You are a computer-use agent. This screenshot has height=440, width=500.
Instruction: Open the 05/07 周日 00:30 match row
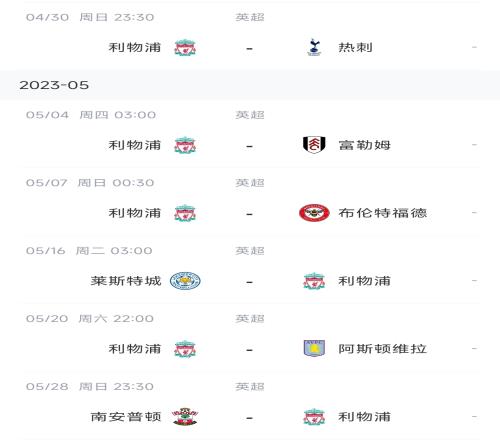(252, 202)
